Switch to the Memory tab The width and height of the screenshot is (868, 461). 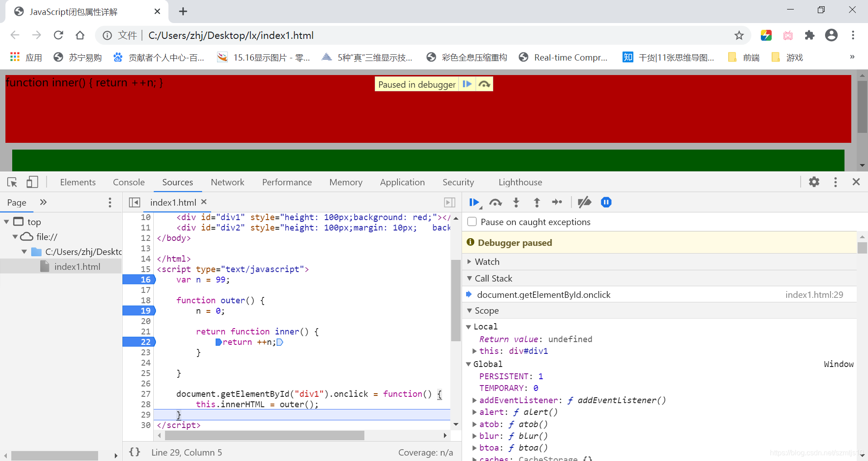click(346, 182)
